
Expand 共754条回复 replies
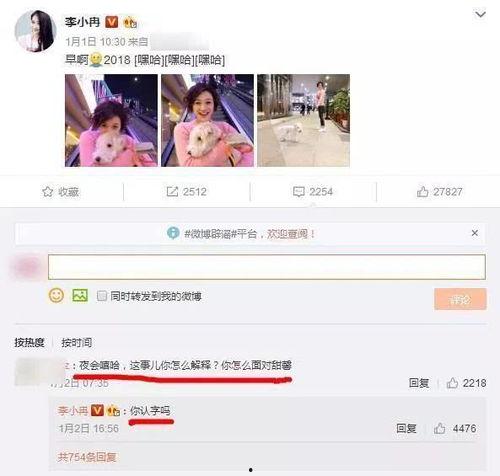87,457
